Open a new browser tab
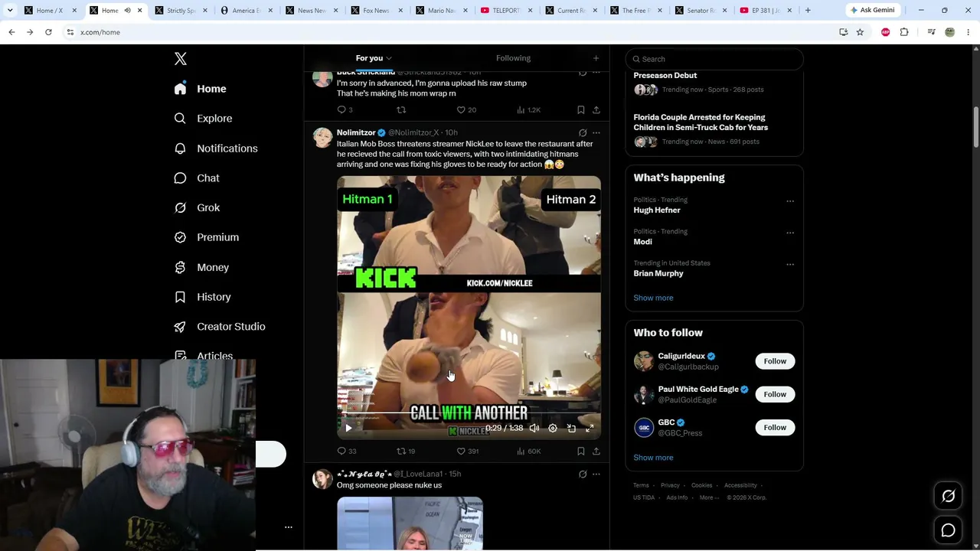The width and height of the screenshot is (980, 551). [808, 10]
